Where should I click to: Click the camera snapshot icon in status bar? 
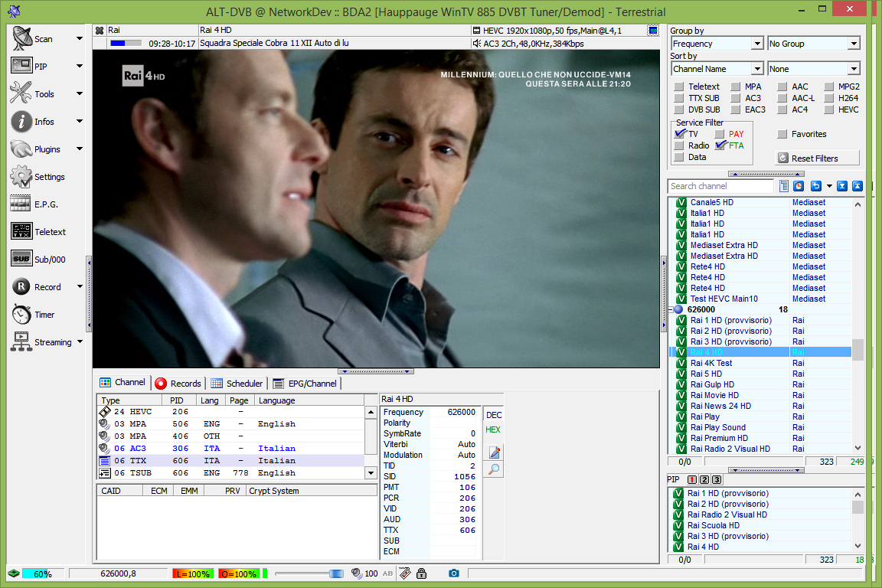(454, 573)
